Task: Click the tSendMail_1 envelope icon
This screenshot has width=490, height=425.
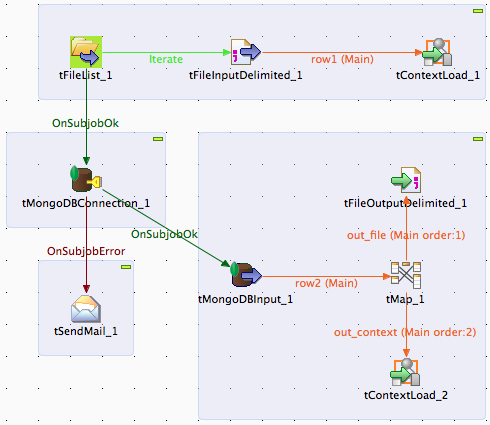Action: point(86,309)
